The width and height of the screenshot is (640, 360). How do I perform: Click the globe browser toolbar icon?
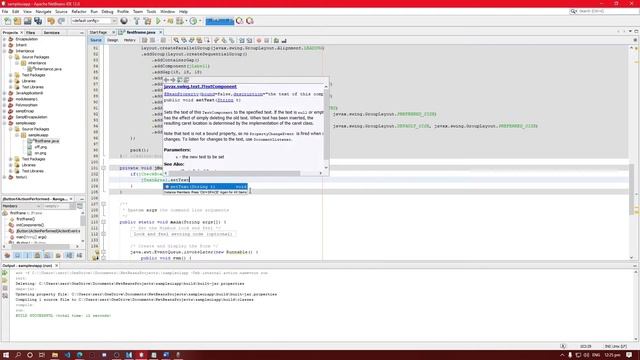coord(124,21)
